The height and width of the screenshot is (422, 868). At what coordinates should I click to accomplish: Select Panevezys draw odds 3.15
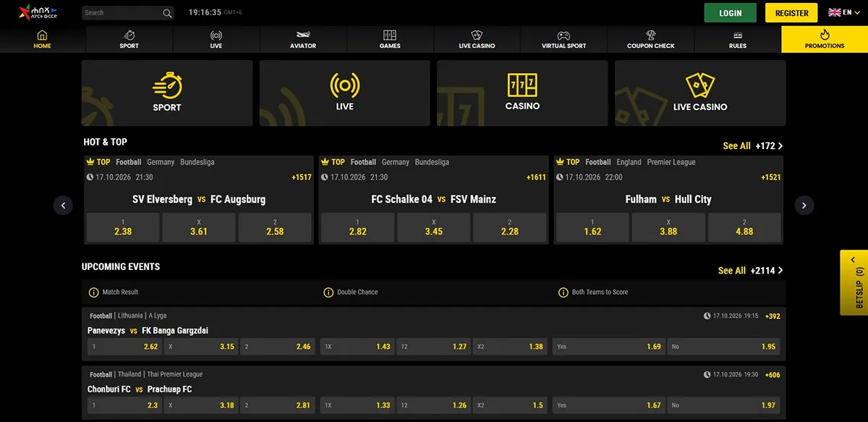click(x=201, y=347)
